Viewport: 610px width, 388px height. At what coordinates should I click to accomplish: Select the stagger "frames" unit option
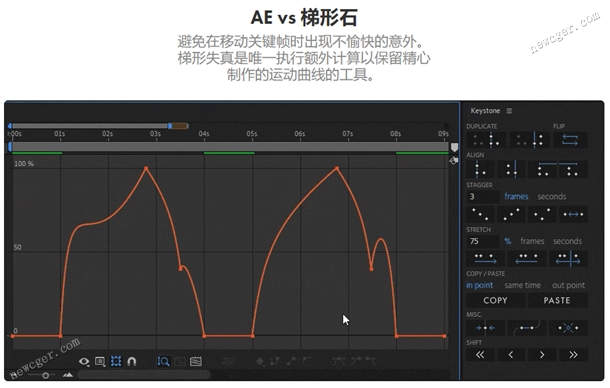[x=516, y=197]
